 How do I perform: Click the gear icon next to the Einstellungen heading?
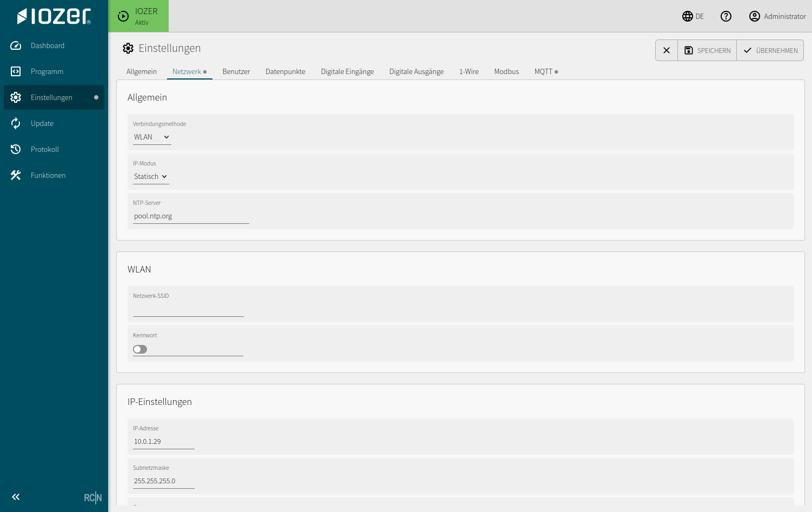(128, 48)
